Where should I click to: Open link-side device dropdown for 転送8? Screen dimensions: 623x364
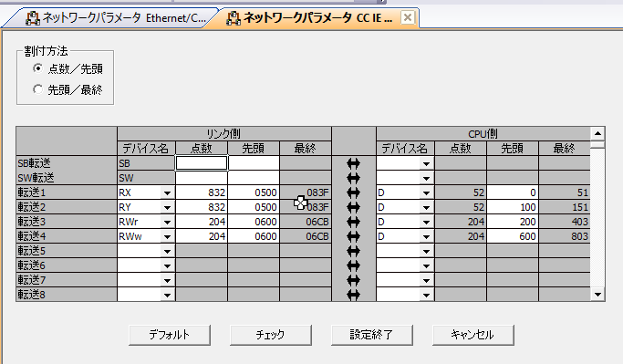(x=167, y=295)
